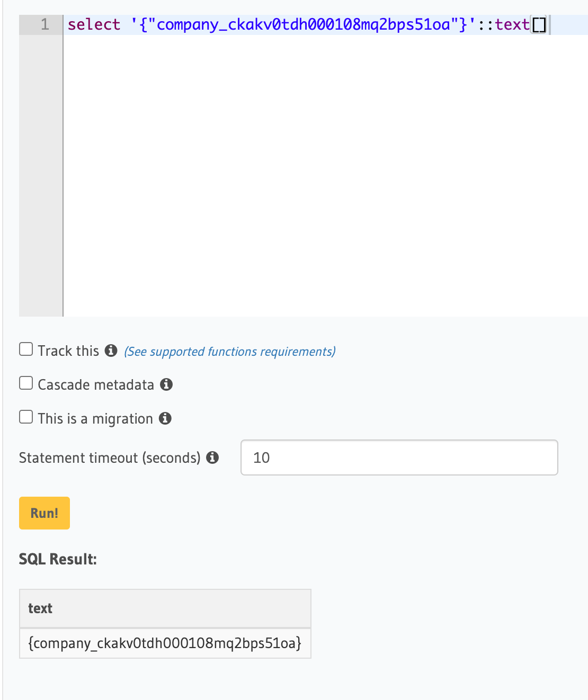
Task: Click the text column header in results
Action: 40,608
